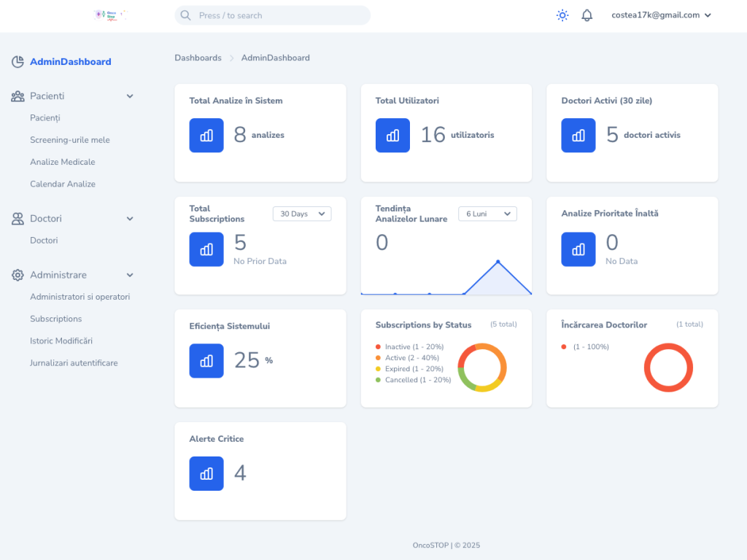This screenshot has height=560, width=747.
Task: Select the chart icon on Doctori Activi card
Action: pyautogui.click(x=578, y=135)
